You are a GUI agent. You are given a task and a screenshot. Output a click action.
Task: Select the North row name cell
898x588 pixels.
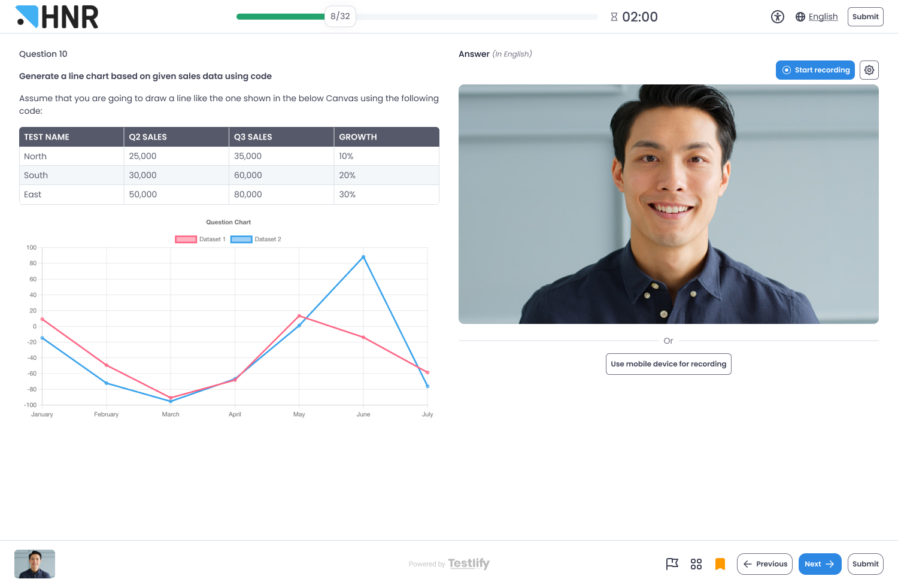71,156
